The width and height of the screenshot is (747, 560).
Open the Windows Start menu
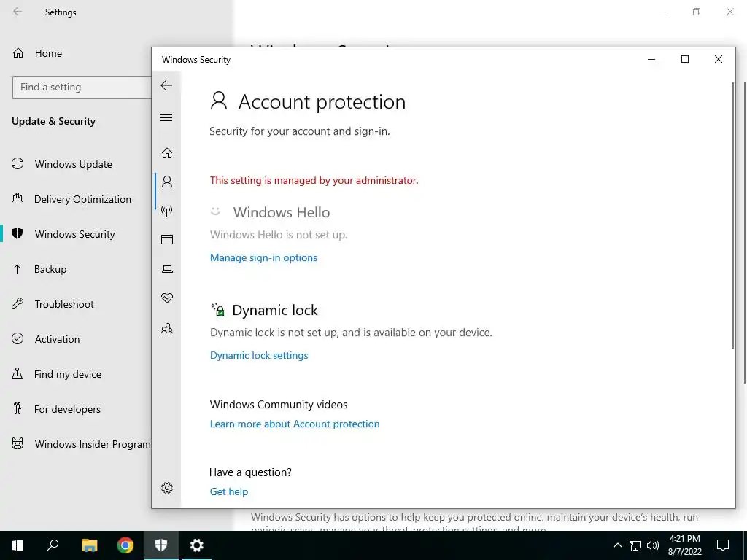coord(18,545)
